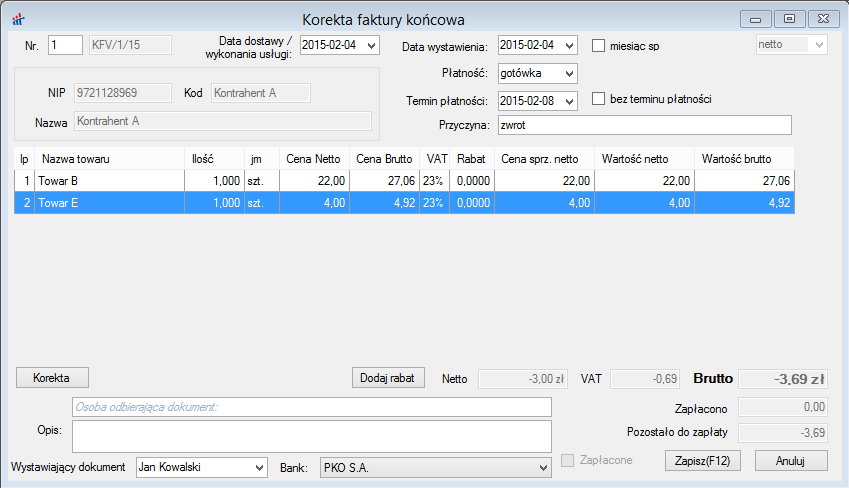This screenshot has height=488, width=849.
Task: Click the Osoba odbierająca dokument field
Action: (x=312, y=407)
